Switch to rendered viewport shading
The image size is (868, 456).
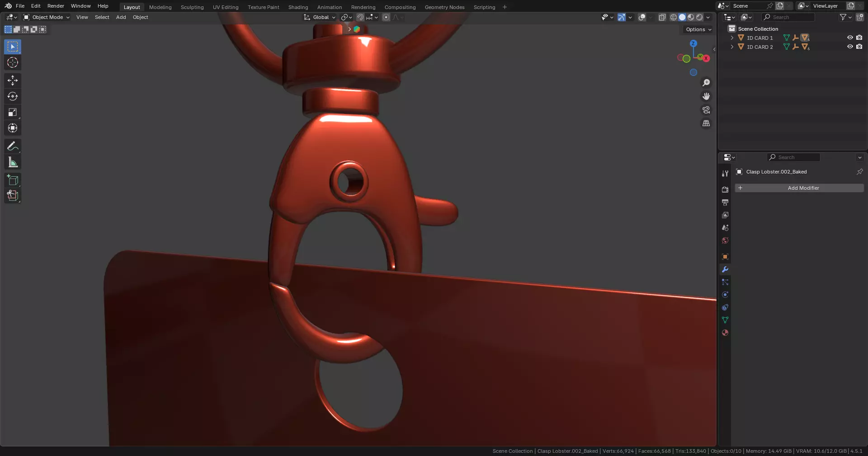pyautogui.click(x=699, y=17)
